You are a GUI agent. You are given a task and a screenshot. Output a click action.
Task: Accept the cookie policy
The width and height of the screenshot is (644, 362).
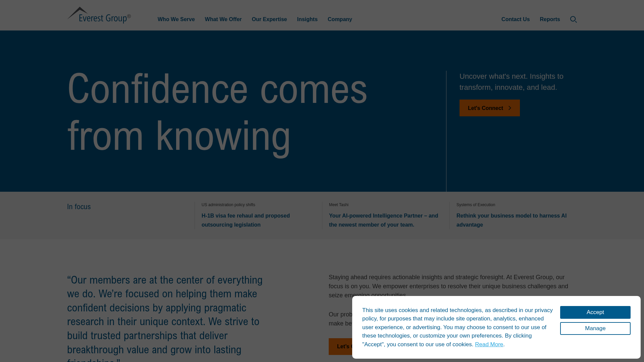click(595, 312)
